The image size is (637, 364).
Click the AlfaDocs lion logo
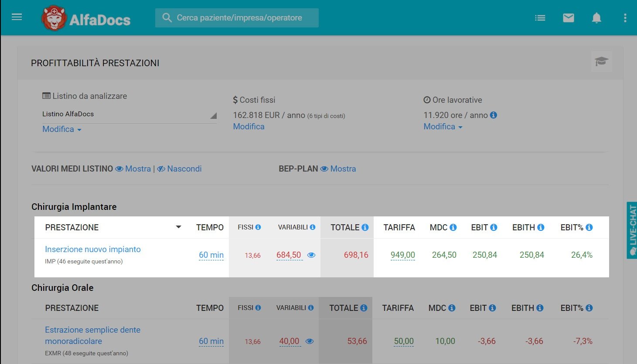[x=54, y=18]
